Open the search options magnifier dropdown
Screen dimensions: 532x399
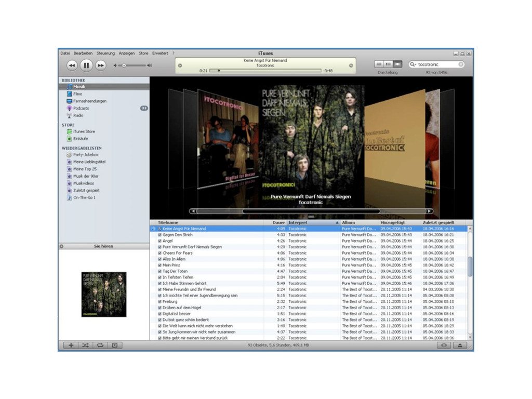click(413, 64)
